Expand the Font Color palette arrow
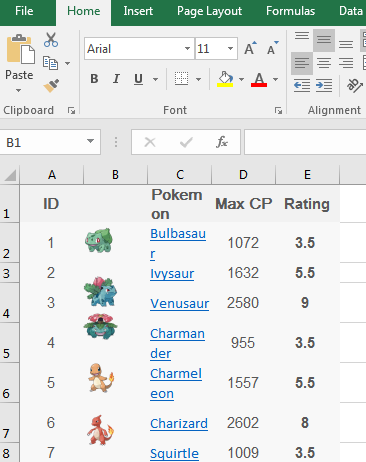This screenshot has height=462, width=366. tap(275, 79)
